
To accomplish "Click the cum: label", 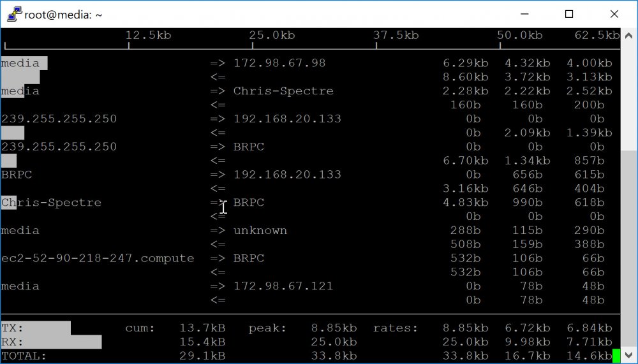I will pyautogui.click(x=140, y=328).
